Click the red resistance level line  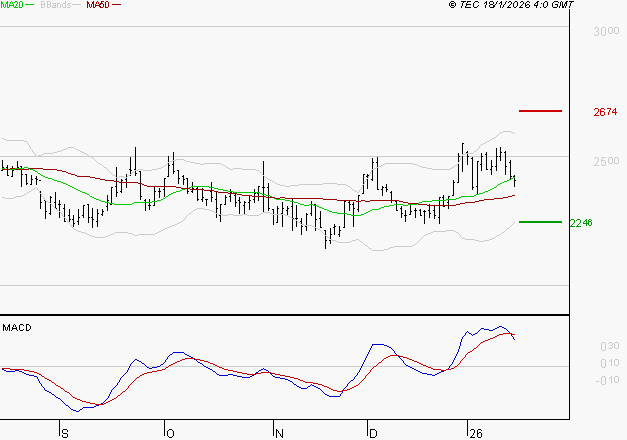pyautogui.click(x=540, y=111)
